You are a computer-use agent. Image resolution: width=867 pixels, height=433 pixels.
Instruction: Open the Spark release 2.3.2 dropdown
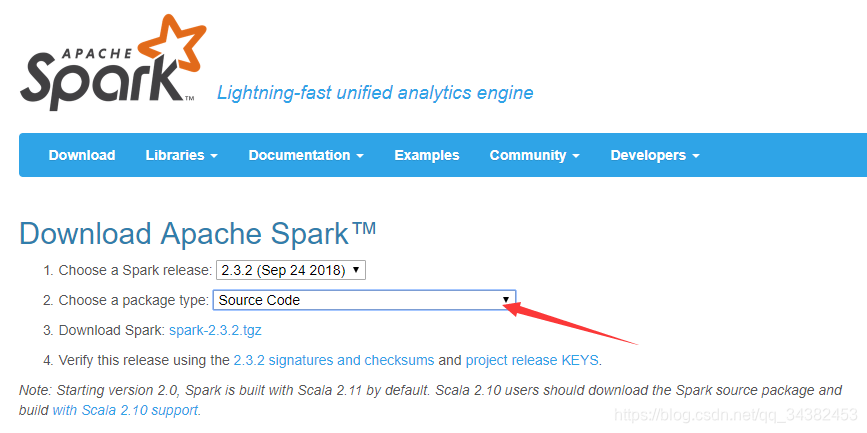pos(291,270)
